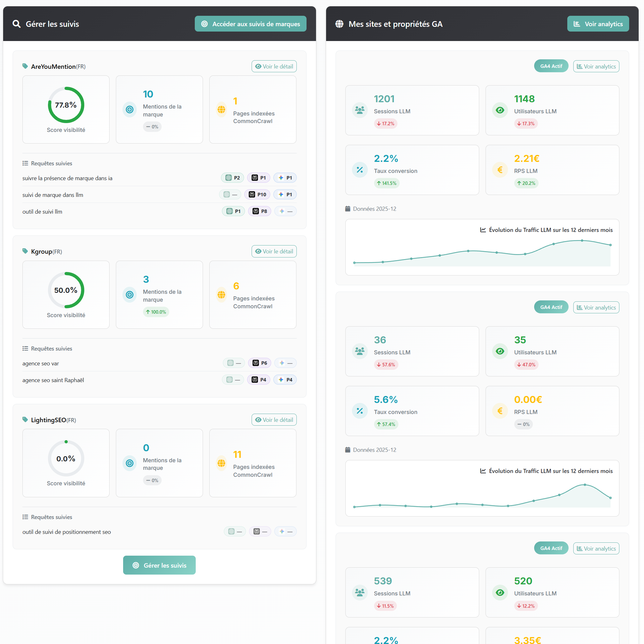Click the users icon on the Sessions LLM card
Screen dimensions: 644x644
(x=360, y=110)
